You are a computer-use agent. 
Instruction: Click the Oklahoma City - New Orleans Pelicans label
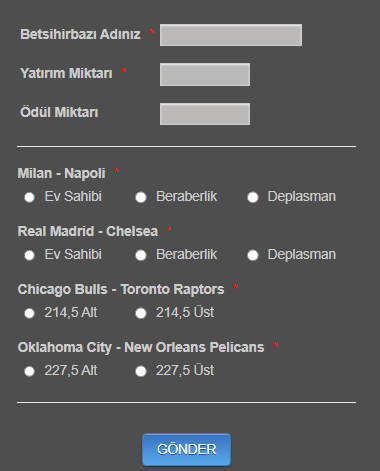click(x=141, y=348)
